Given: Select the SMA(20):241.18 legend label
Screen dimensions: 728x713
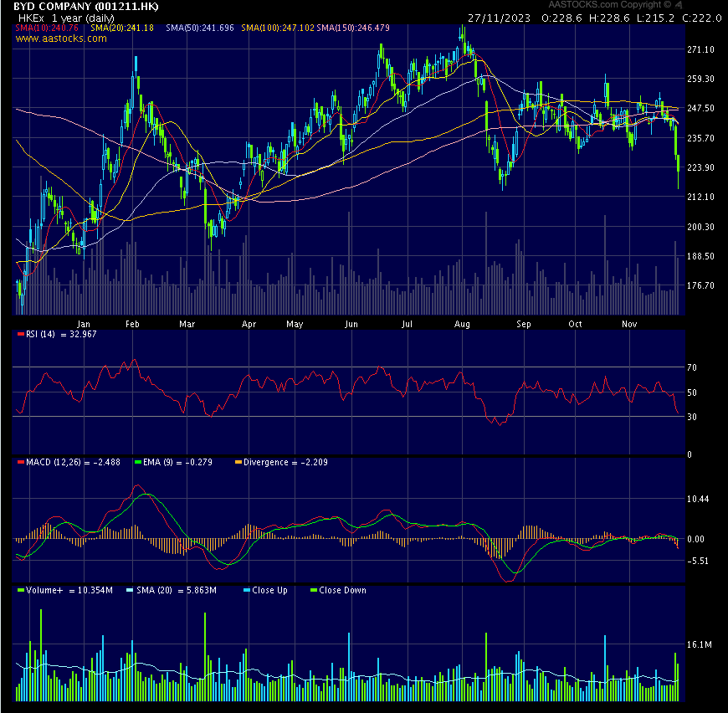Looking at the screenshot, I should pos(122,28).
